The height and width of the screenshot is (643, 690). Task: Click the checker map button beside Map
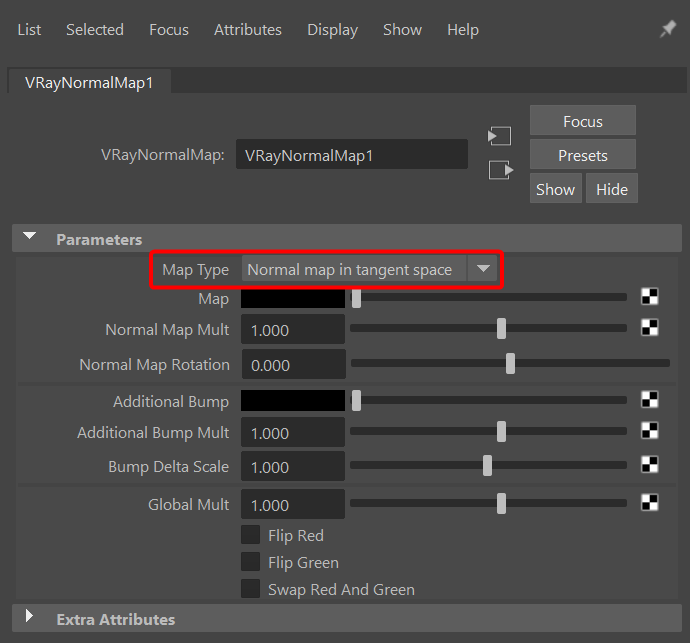650,297
